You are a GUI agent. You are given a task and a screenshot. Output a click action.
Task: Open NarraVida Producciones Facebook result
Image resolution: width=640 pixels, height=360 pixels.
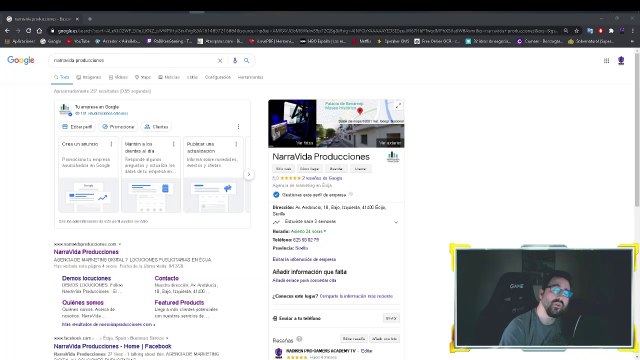coord(112,346)
